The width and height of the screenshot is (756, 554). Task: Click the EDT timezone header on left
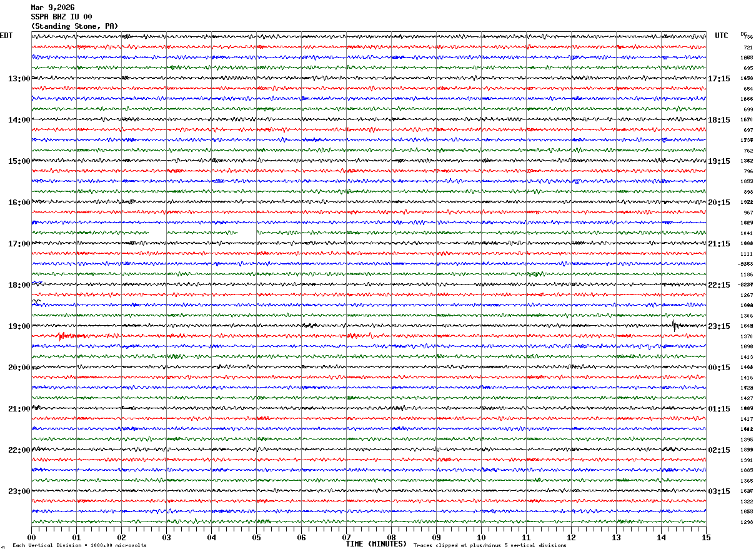6,36
